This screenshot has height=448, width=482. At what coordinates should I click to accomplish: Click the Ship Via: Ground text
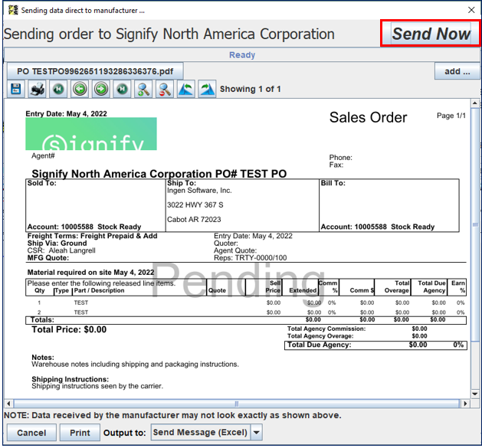pyautogui.click(x=57, y=243)
